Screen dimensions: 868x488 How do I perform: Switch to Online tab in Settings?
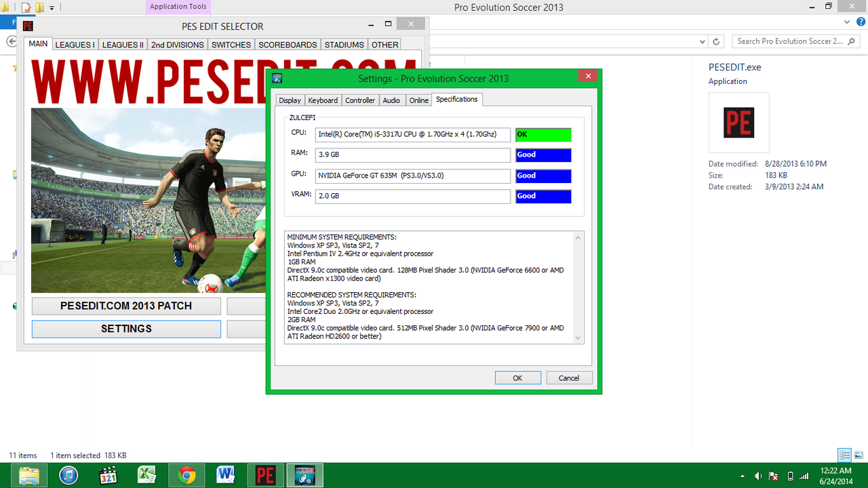click(x=419, y=100)
